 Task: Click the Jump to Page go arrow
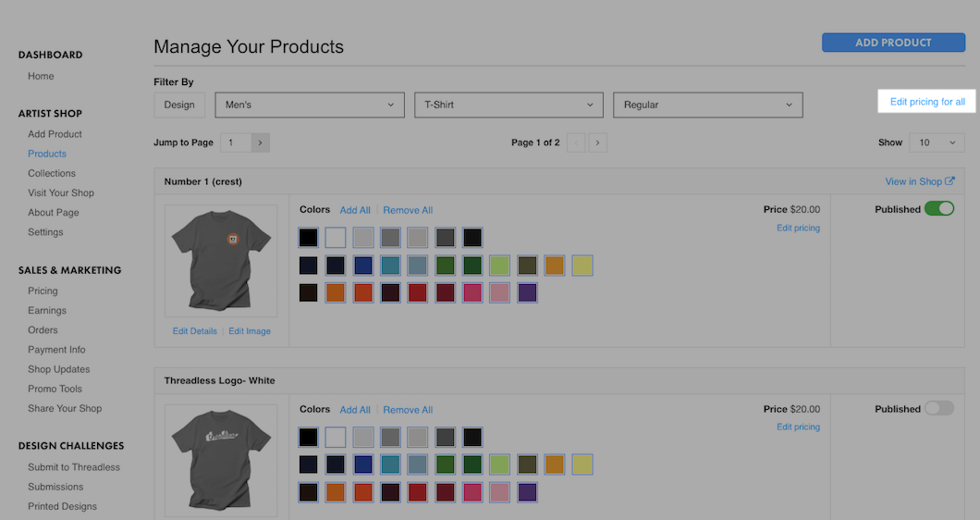pos(260,142)
